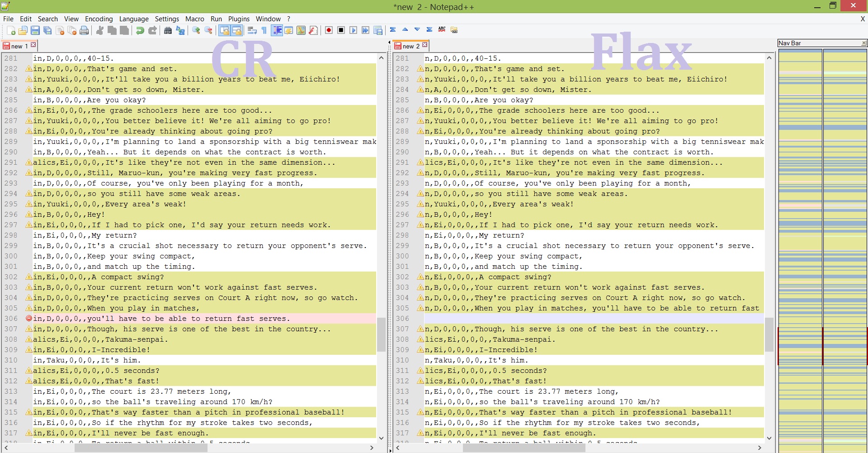
Task: Save the current recorded macro icon
Action: click(x=378, y=30)
